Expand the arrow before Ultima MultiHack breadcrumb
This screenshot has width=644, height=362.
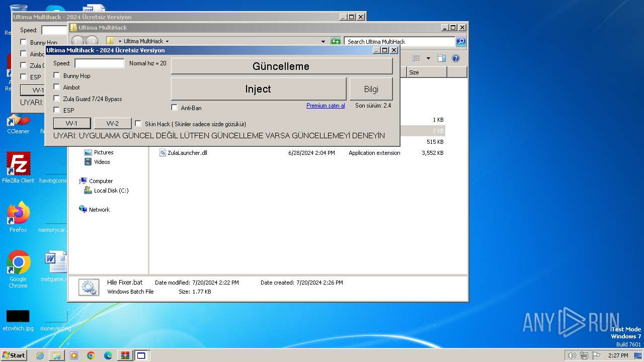[120, 41]
